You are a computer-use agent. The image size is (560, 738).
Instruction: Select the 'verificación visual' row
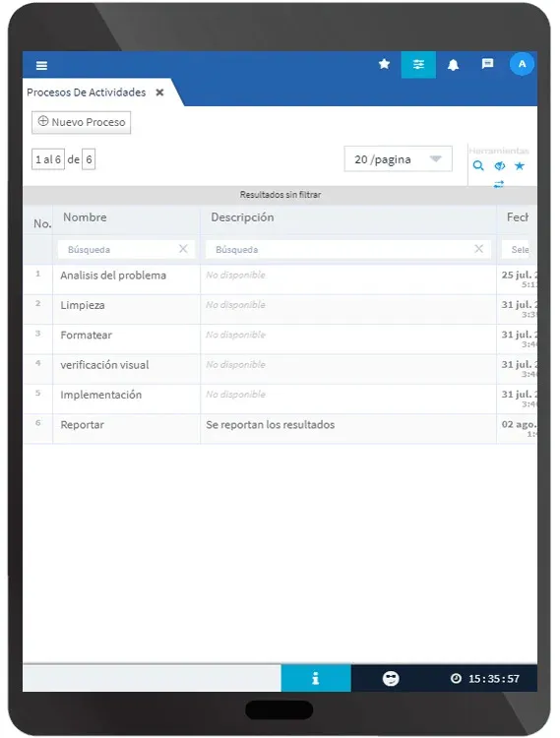pos(280,369)
